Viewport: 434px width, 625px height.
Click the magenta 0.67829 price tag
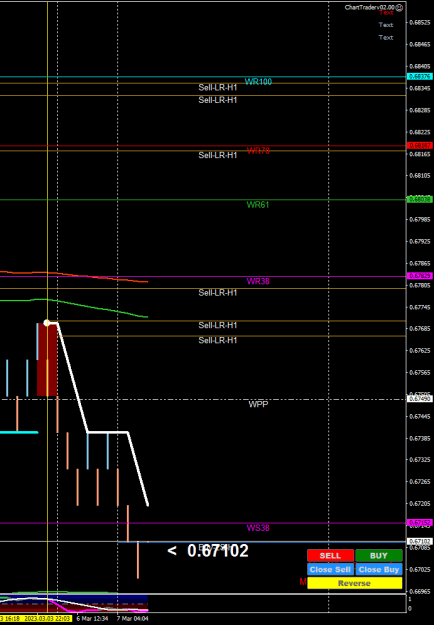coord(419,276)
